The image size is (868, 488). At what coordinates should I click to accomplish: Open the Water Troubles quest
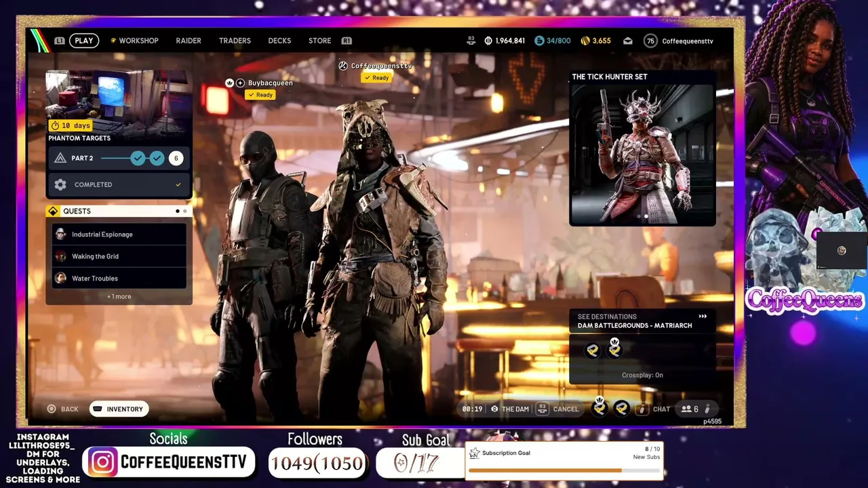coord(119,278)
